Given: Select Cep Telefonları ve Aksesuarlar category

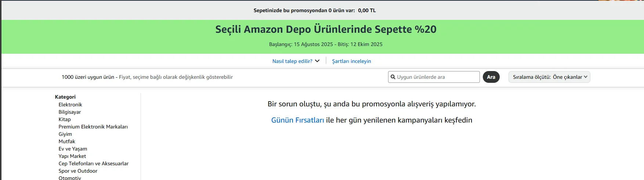Looking at the screenshot, I should click(x=93, y=163).
